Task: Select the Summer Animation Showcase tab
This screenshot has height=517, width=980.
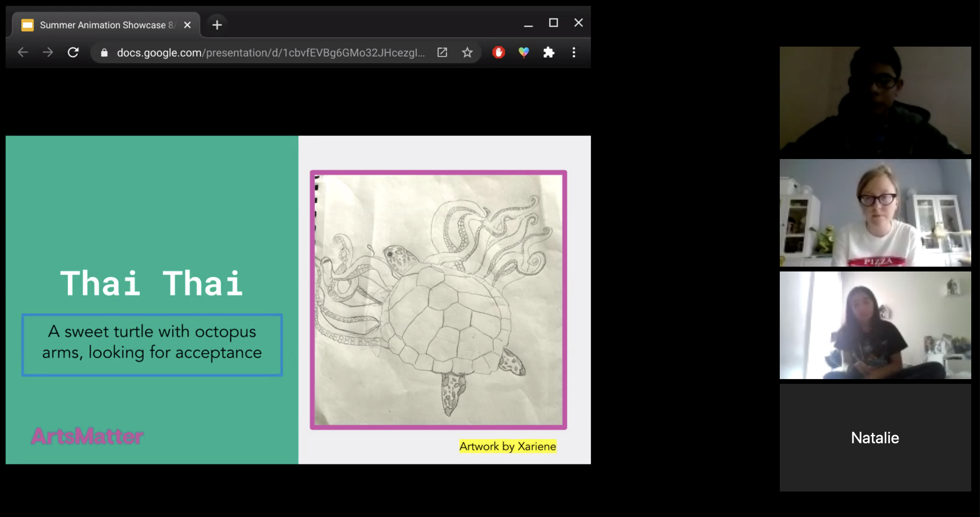Action: (104, 25)
